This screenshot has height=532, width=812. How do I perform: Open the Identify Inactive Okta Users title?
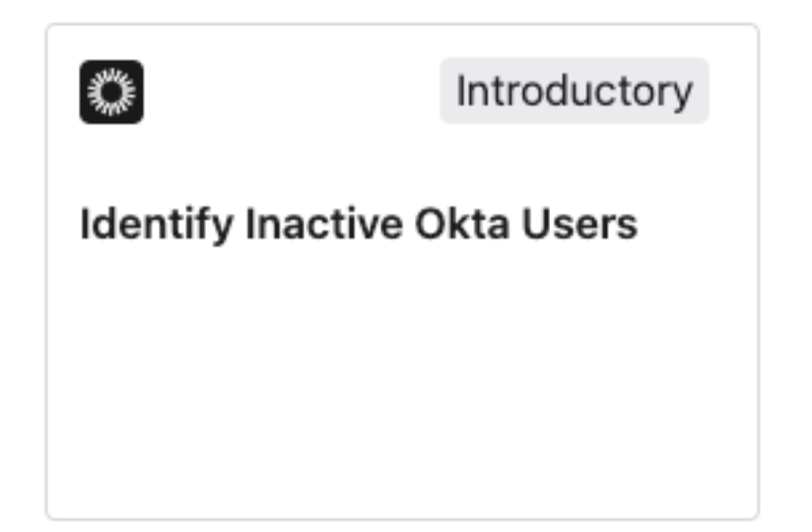click(359, 226)
